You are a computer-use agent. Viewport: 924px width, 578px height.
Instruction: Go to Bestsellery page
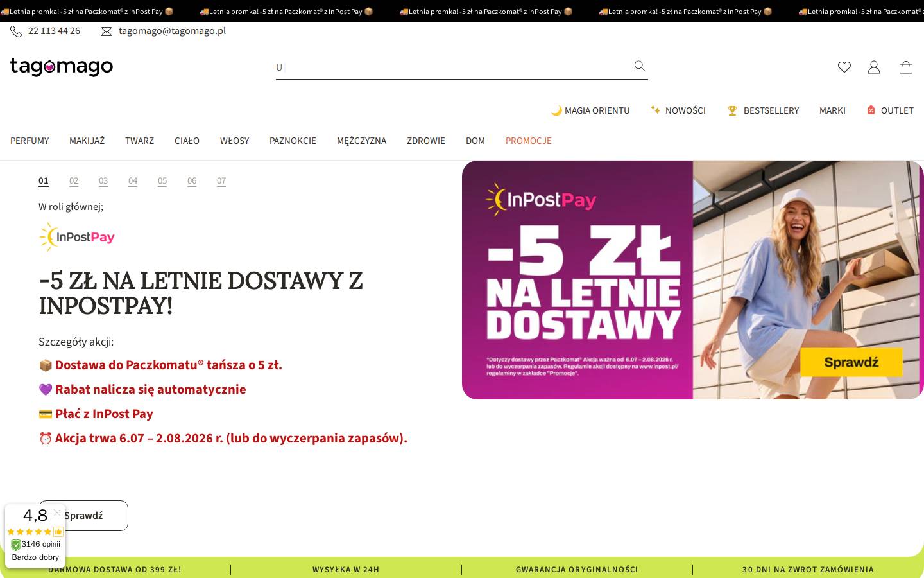[x=771, y=110]
